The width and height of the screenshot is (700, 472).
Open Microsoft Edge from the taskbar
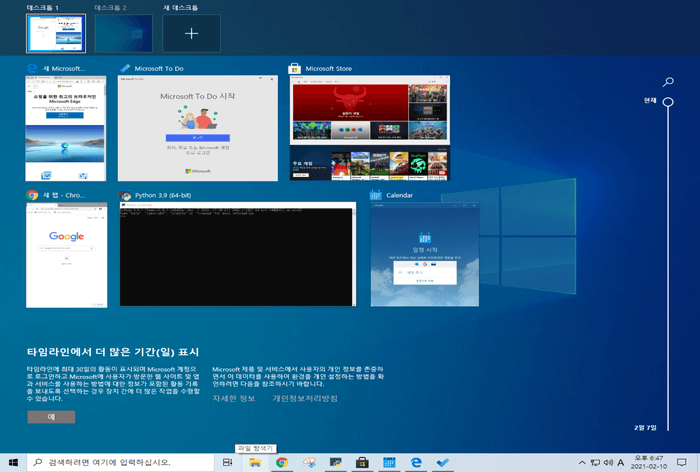click(416, 463)
